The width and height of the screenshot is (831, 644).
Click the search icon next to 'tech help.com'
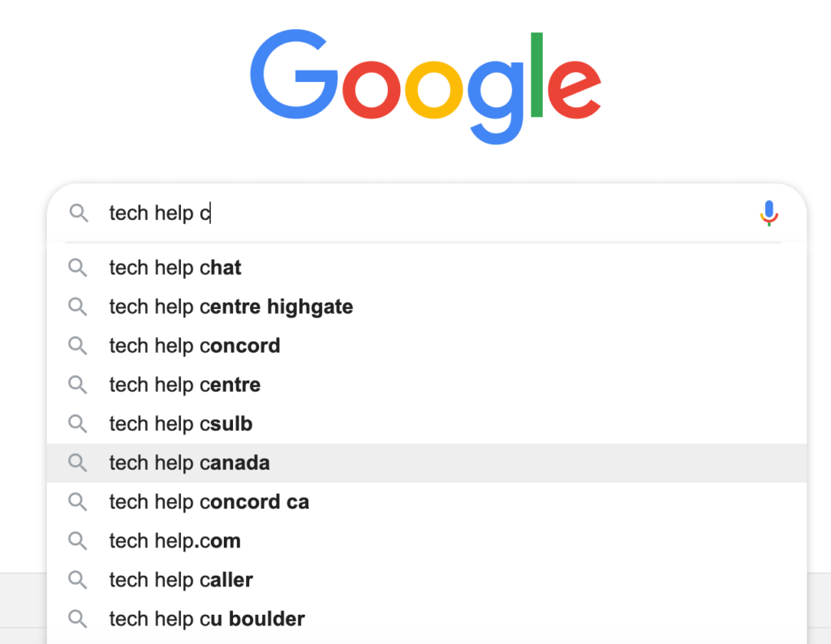pyautogui.click(x=78, y=541)
